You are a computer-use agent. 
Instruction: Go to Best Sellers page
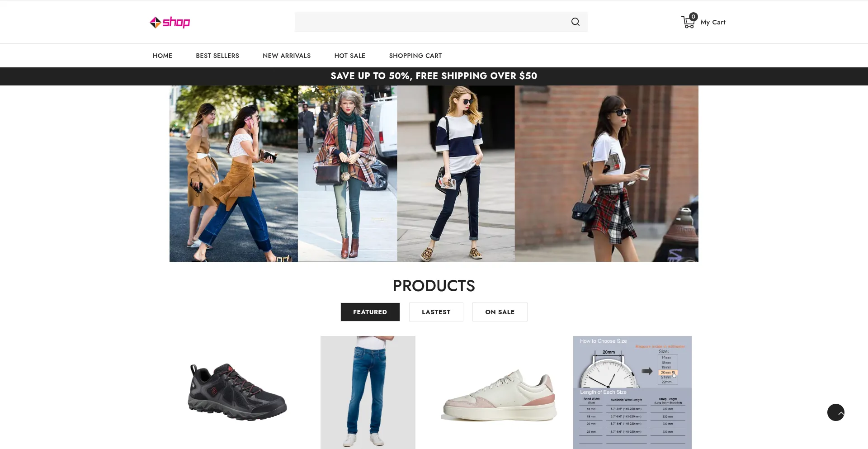[217, 56]
